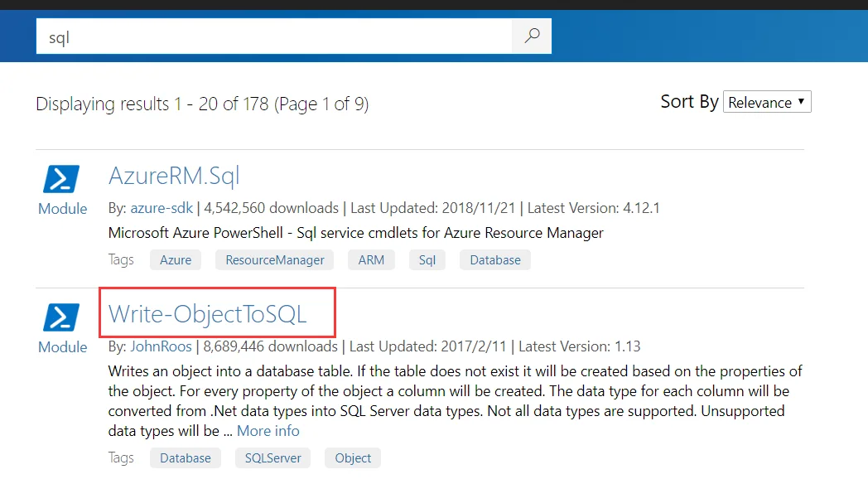Screen dimensions: 868x484
Task: Click the "4,542,560 downloads" text
Action: pos(272,208)
